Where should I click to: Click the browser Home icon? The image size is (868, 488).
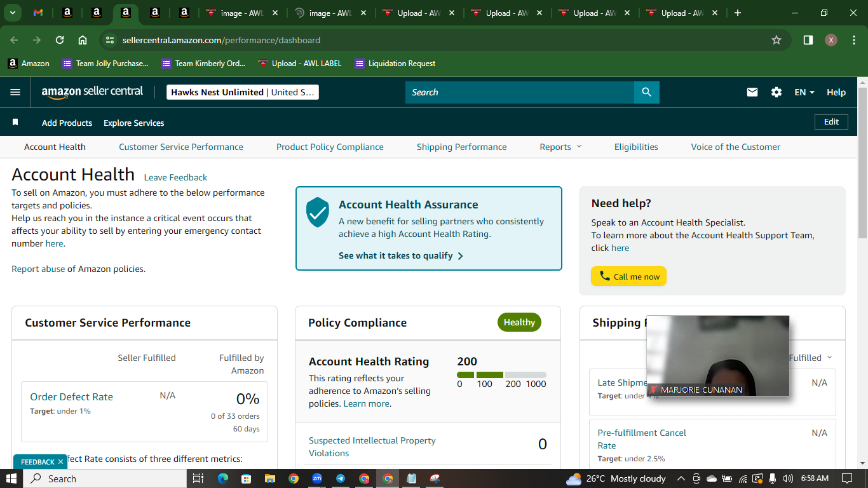83,40
